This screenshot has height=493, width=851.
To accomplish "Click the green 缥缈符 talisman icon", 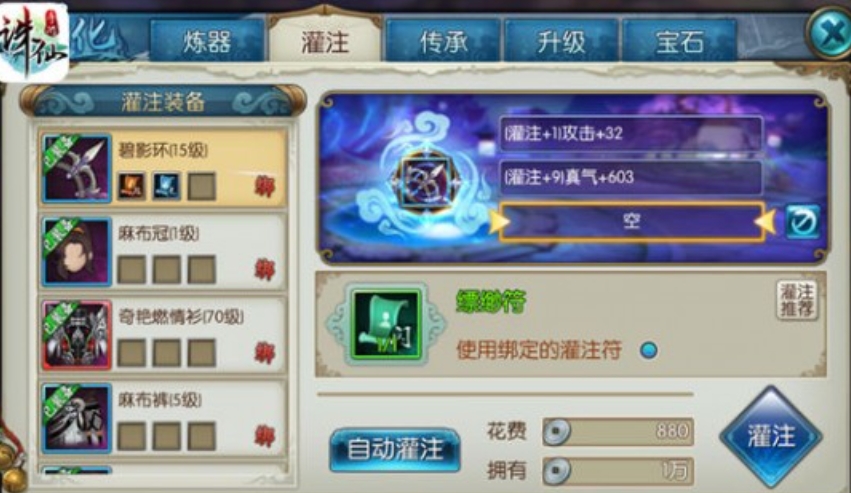I will click(x=386, y=324).
